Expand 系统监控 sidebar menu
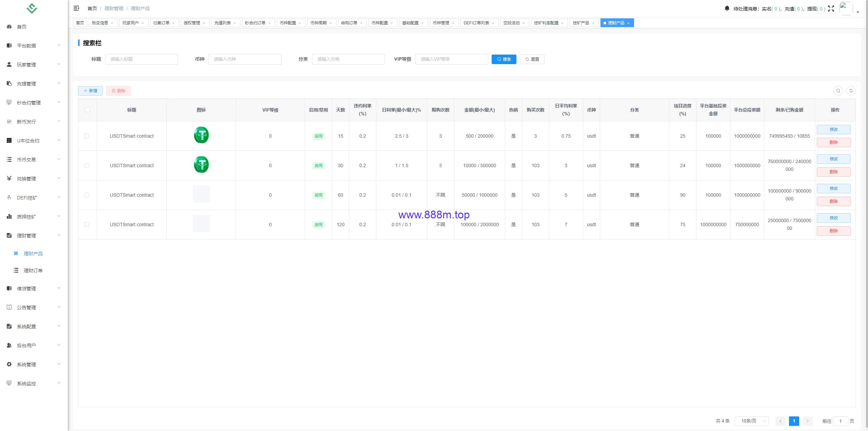The height and width of the screenshot is (431, 868). click(34, 383)
